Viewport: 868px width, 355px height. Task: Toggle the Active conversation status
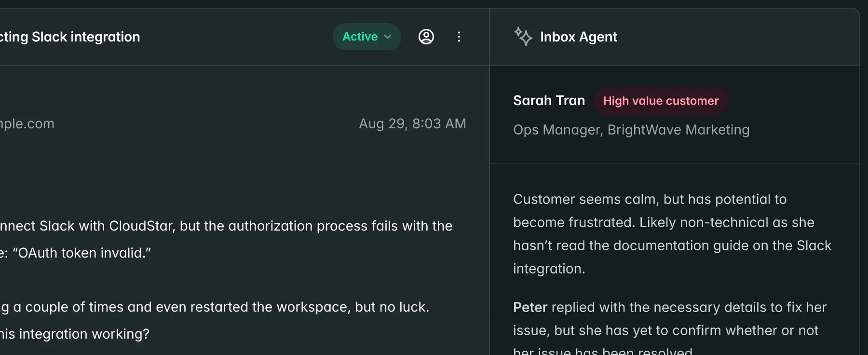pos(366,36)
